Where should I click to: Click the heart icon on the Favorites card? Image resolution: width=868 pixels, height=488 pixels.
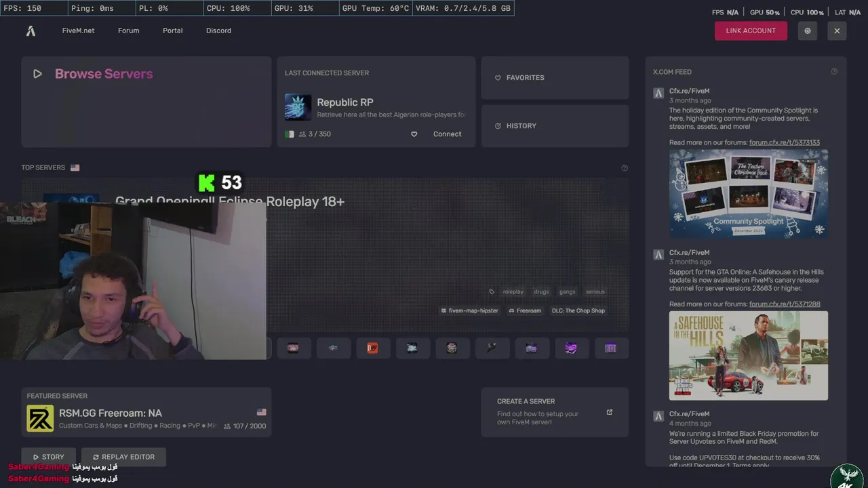point(498,78)
